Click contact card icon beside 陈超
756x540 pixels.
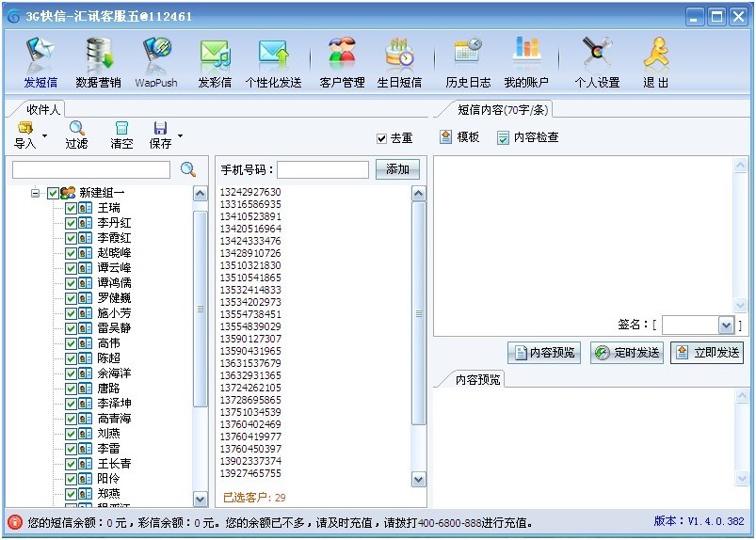85,358
